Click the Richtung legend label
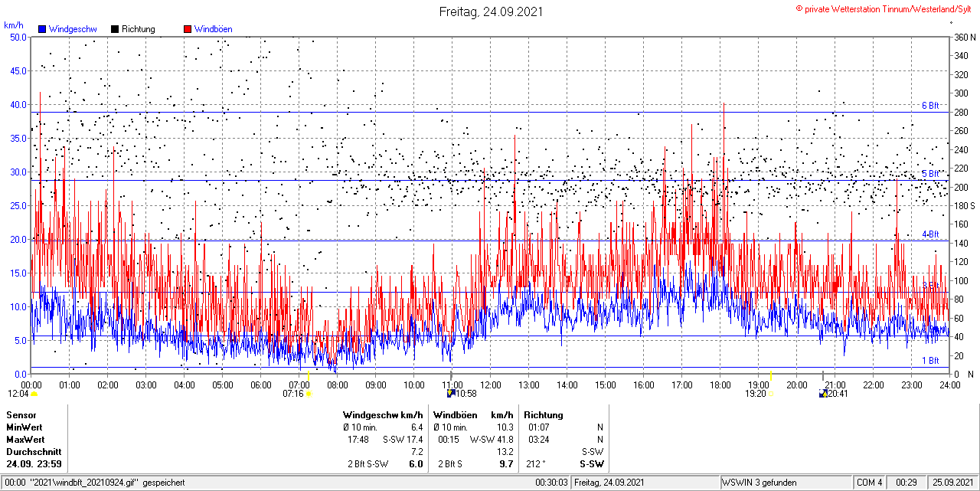Screen dimensions: 980x491 (x=139, y=29)
